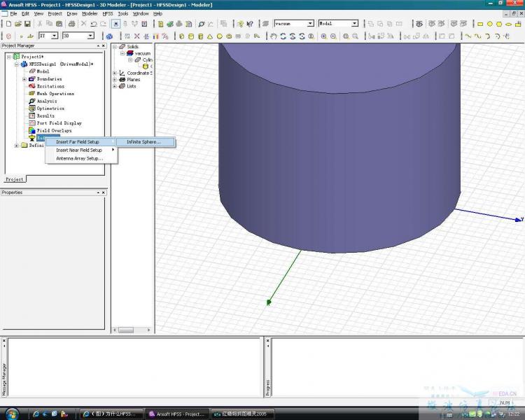
Task: Click Ansoft HFSS taskbar button
Action: tap(178, 414)
